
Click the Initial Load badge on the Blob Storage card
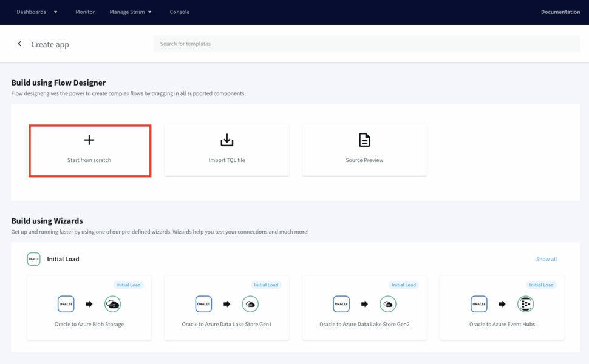point(128,284)
